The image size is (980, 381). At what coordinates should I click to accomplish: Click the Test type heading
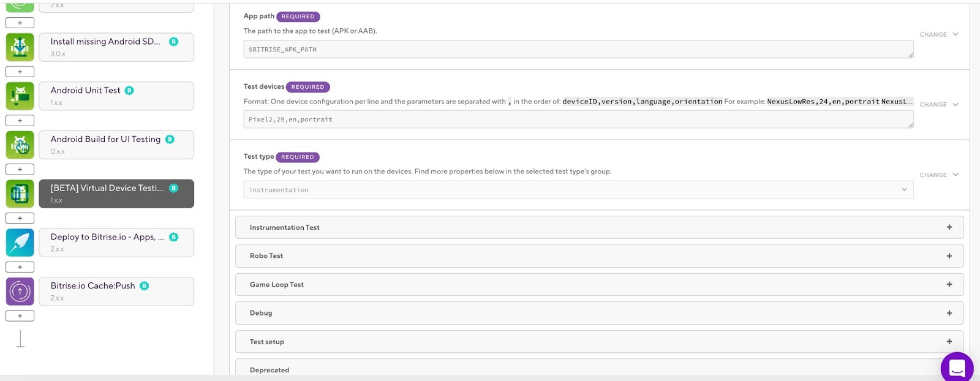[258, 157]
